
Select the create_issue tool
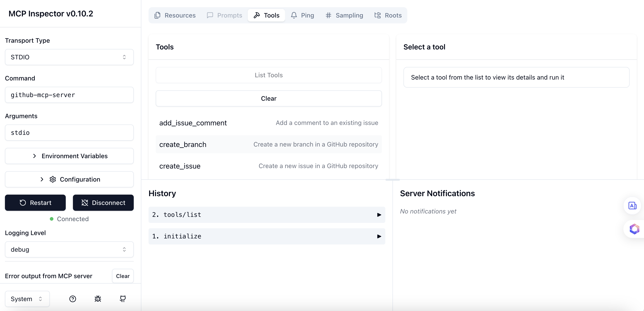click(269, 166)
